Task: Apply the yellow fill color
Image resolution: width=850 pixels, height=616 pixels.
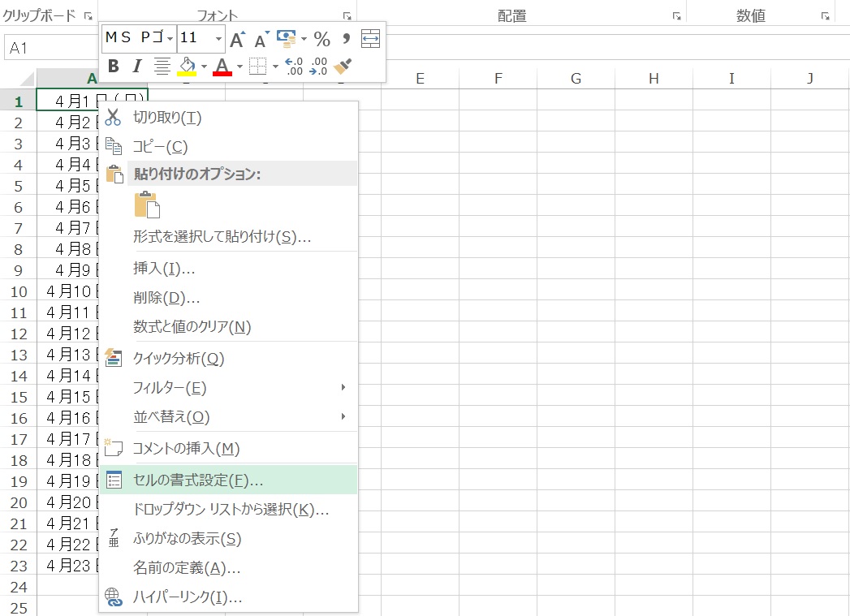Action: click(x=186, y=66)
